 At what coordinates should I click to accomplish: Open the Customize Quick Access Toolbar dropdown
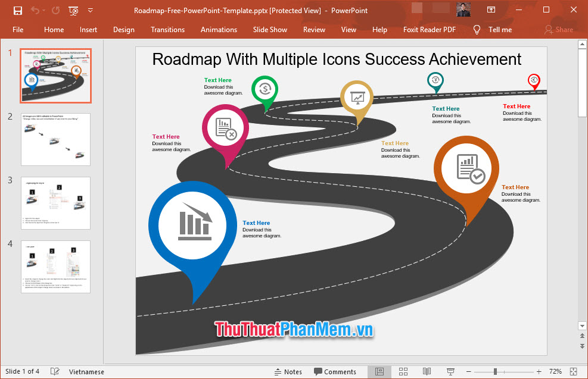click(90, 10)
